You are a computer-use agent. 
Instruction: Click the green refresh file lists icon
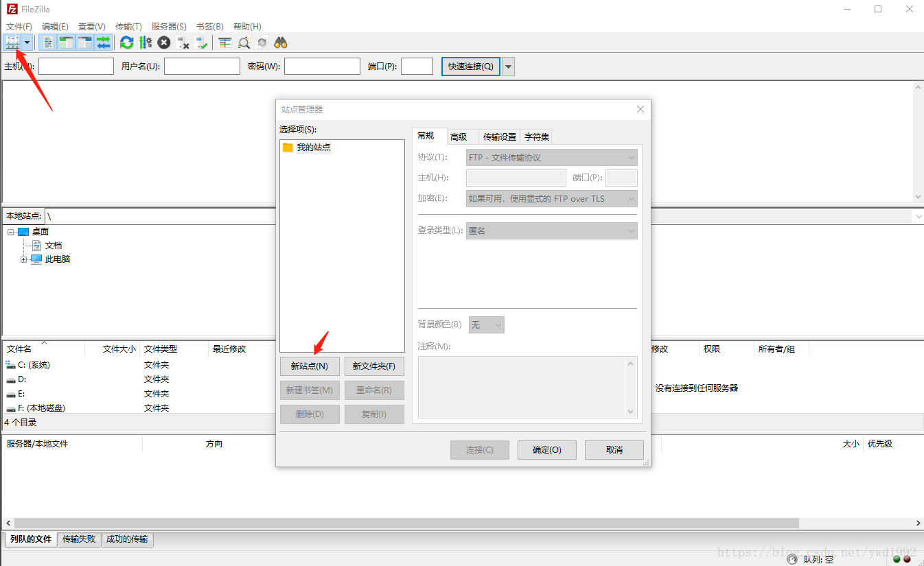[x=127, y=43]
